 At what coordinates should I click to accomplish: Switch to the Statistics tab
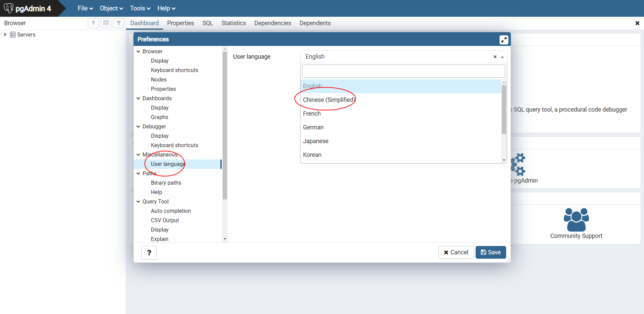click(x=233, y=23)
